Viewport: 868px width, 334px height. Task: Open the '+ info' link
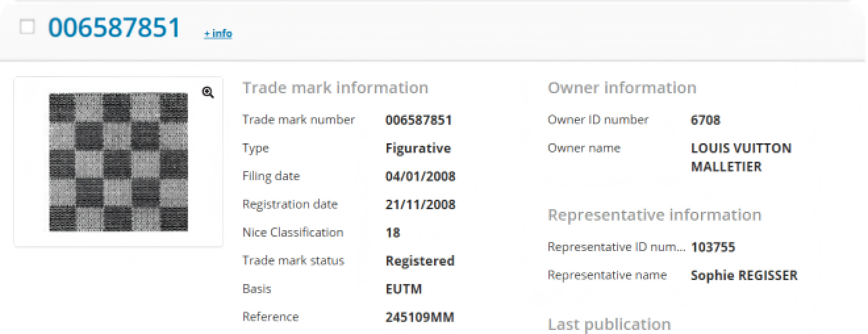[x=218, y=33]
